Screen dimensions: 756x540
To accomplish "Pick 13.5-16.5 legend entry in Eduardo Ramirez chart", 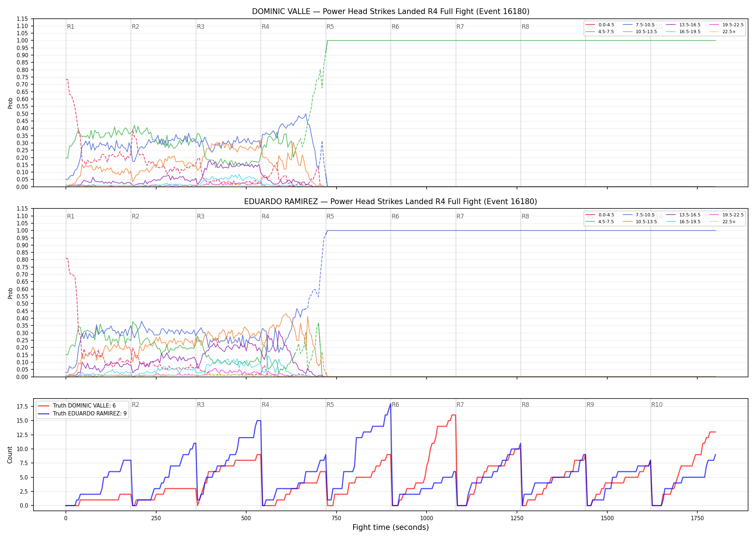I will click(683, 215).
